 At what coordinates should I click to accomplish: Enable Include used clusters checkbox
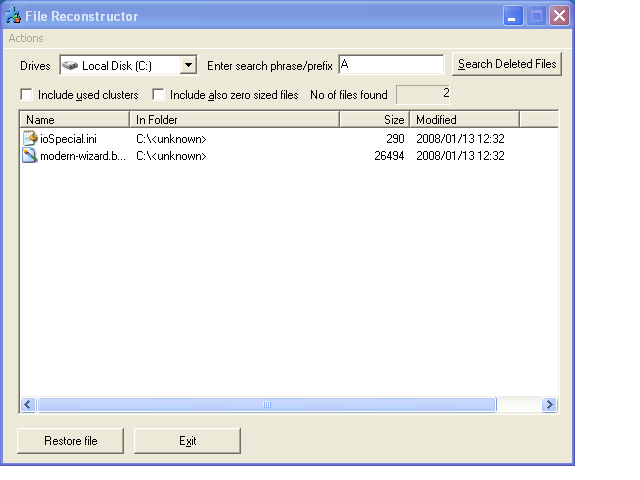(27, 95)
